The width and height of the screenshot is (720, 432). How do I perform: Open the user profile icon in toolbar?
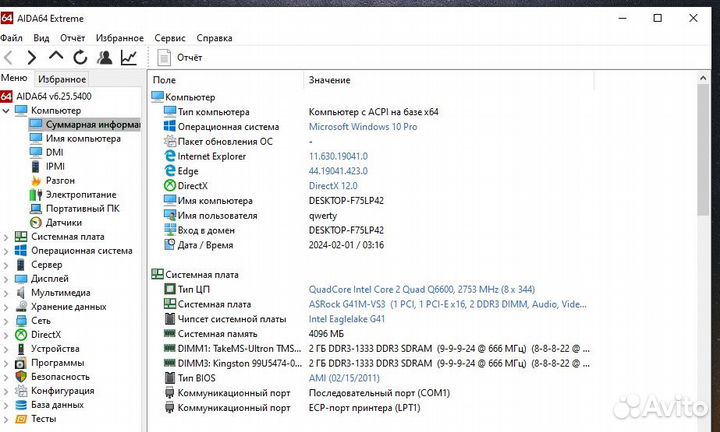pos(105,58)
